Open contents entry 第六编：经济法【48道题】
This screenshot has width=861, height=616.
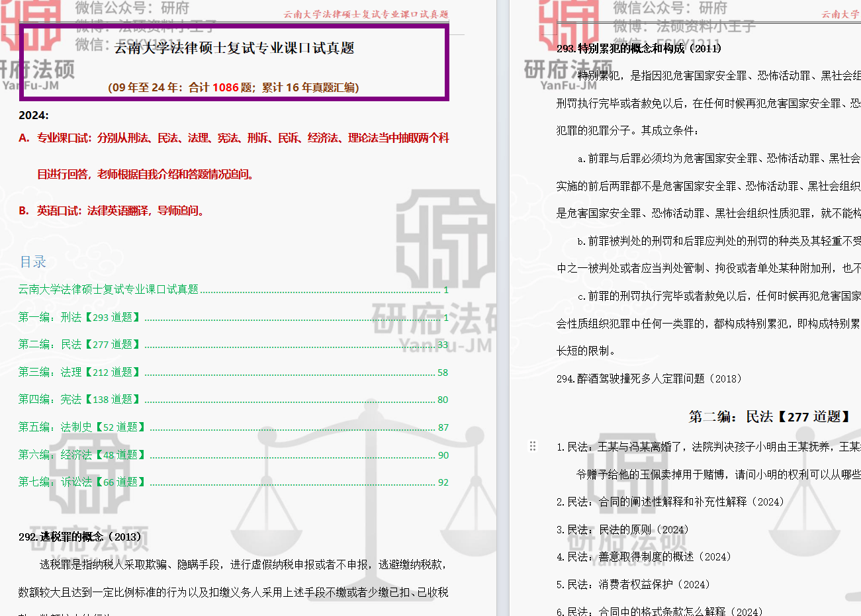coord(234,455)
